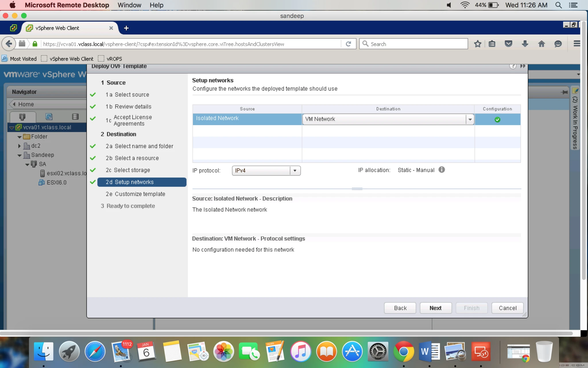Pin the navigator panel with pin icon
Viewport: 588px width, 368px height.
564,92
